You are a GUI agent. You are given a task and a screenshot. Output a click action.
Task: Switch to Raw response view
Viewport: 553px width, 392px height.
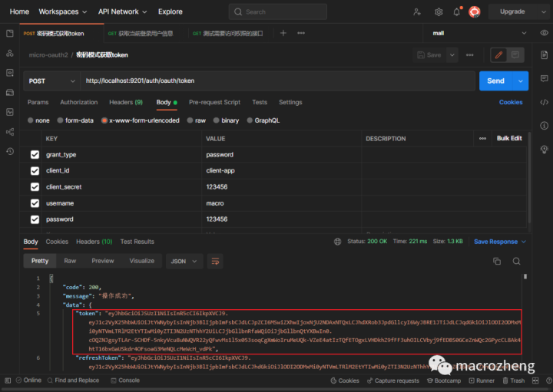click(70, 261)
